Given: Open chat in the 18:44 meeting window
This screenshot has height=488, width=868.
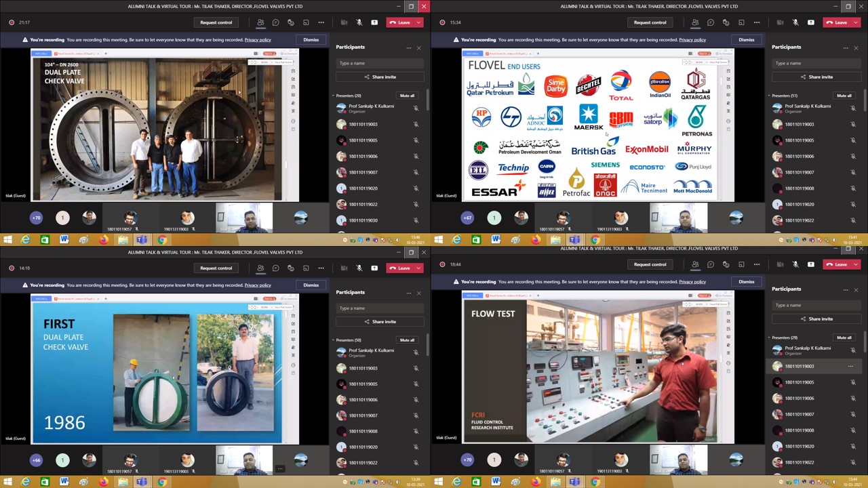Looking at the screenshot, I should click(711, 264).
